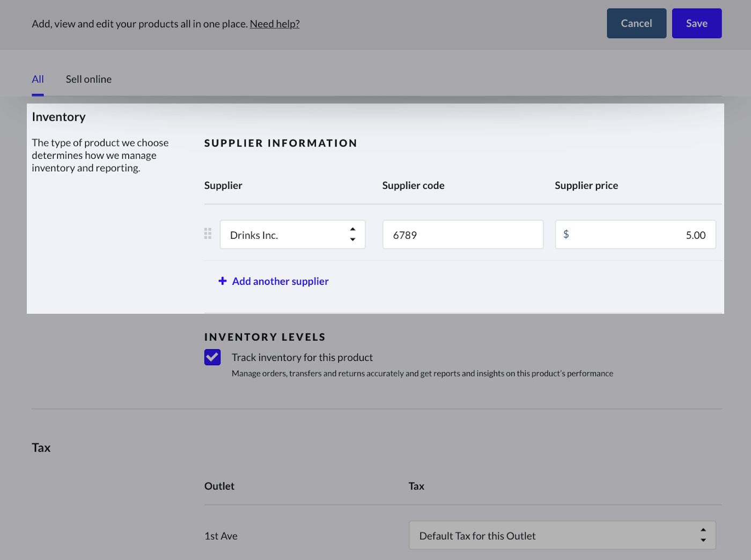Open the Sell online tab
The width and height of the screenshot is (751, 560).
89,79
